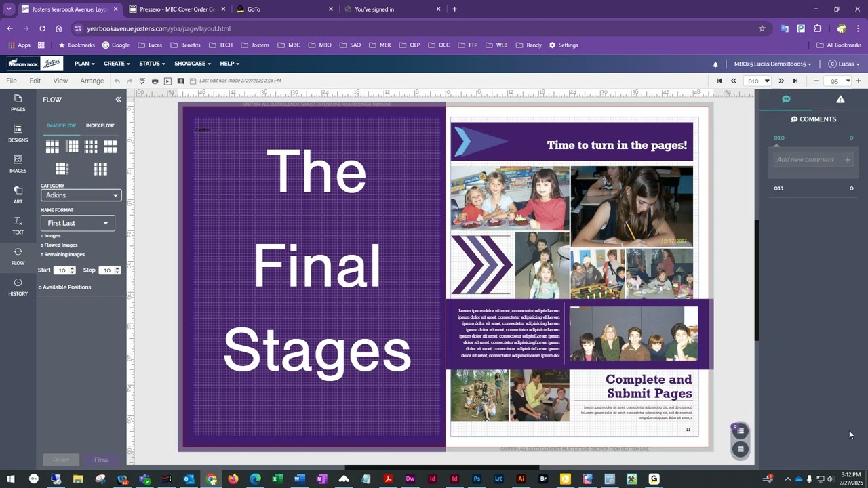This screenshot has height=488, width=868.
Task: Open the Art panel
Action: [x=18, y=195]
